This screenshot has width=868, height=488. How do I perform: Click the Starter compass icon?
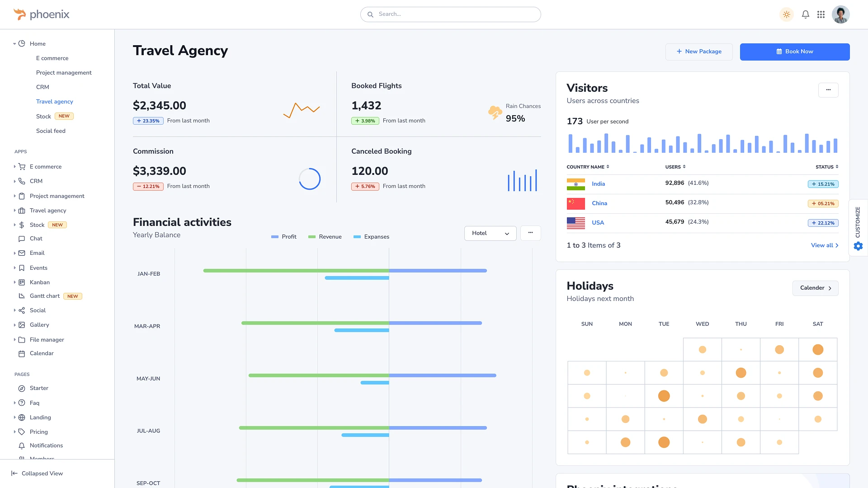(22, 389)
